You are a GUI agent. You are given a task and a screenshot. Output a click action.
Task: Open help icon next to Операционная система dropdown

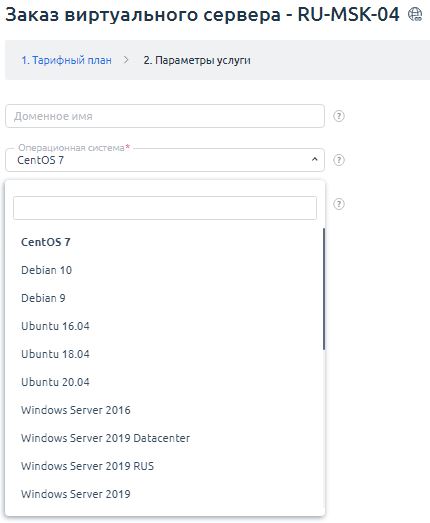pos(339,160)
